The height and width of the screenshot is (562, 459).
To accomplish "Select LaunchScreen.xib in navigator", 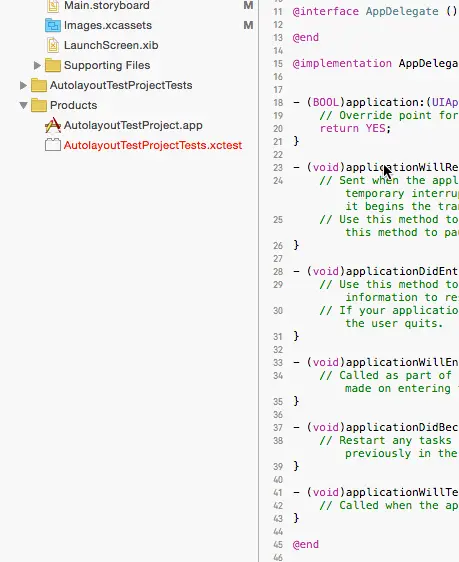I will (111, 46).
